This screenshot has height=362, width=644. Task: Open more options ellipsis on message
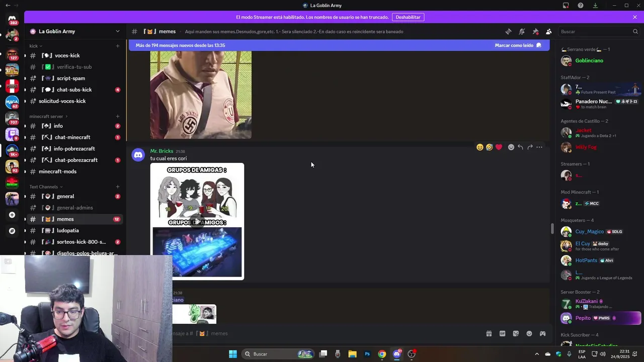click(539, 147)
